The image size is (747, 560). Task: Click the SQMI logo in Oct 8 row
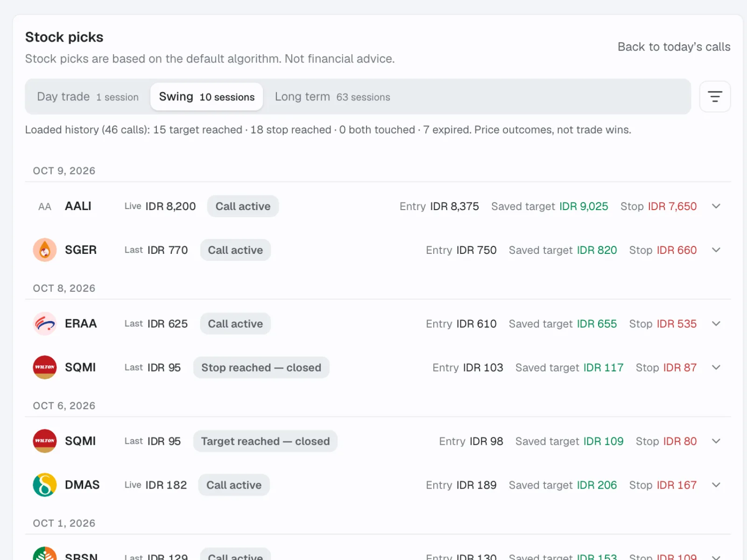pos(45,368)
